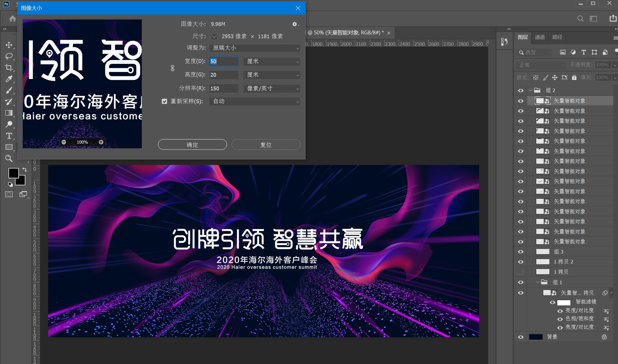The height and width of the screenshot is (364, 618).
Task: Switch to the 路径 tab
Action: click(x=557, y=37)
